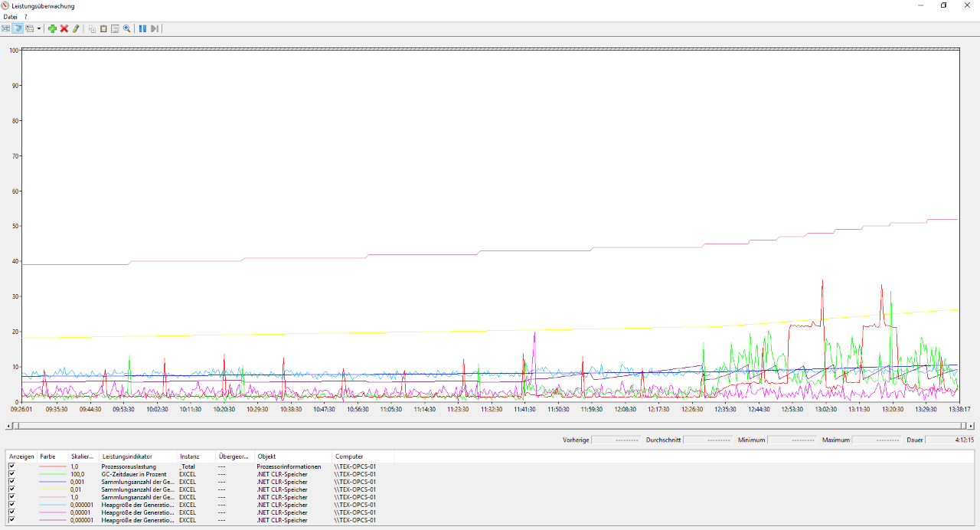
Task: Open the ? help menu
Action: 25,17
